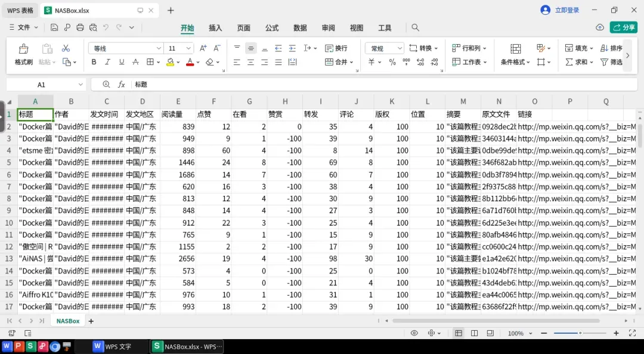
Task: Expand the number format dropdown 常规
Action: pos(385,48)
